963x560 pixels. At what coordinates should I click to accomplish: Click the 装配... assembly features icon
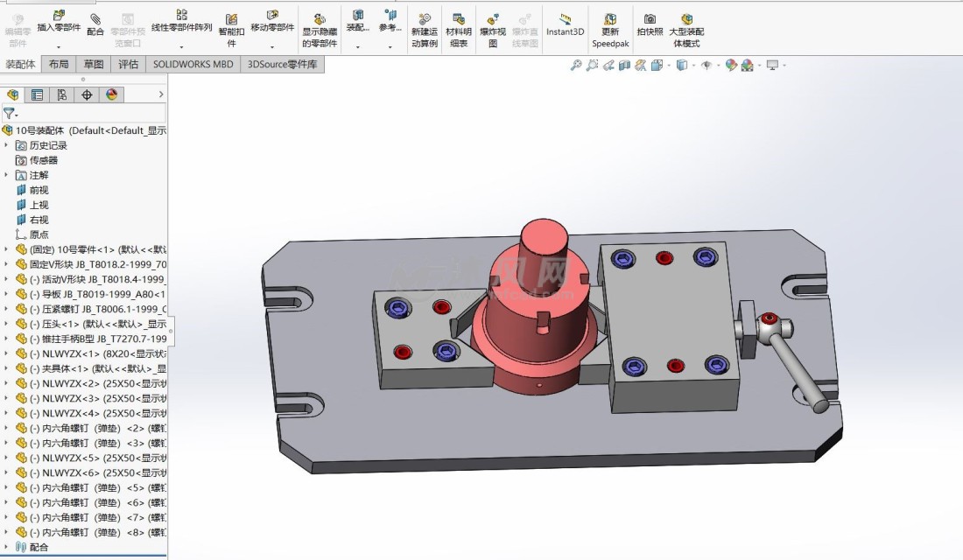point(357,15)
